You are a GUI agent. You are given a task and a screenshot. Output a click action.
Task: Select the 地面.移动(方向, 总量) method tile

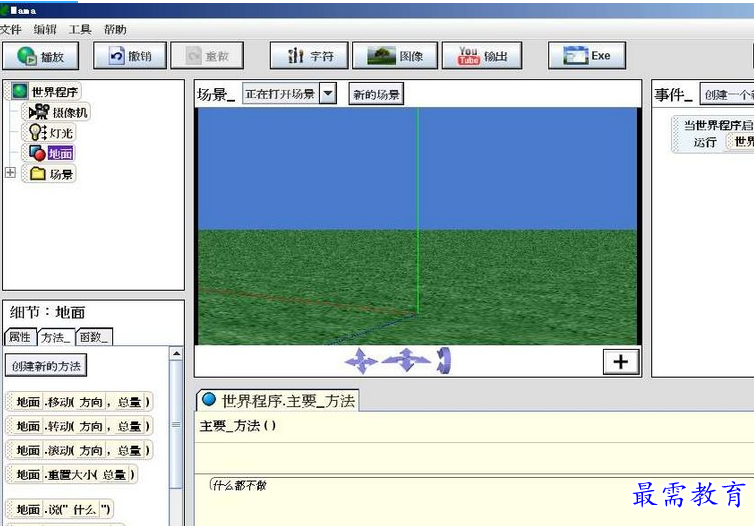pos(80,401)
